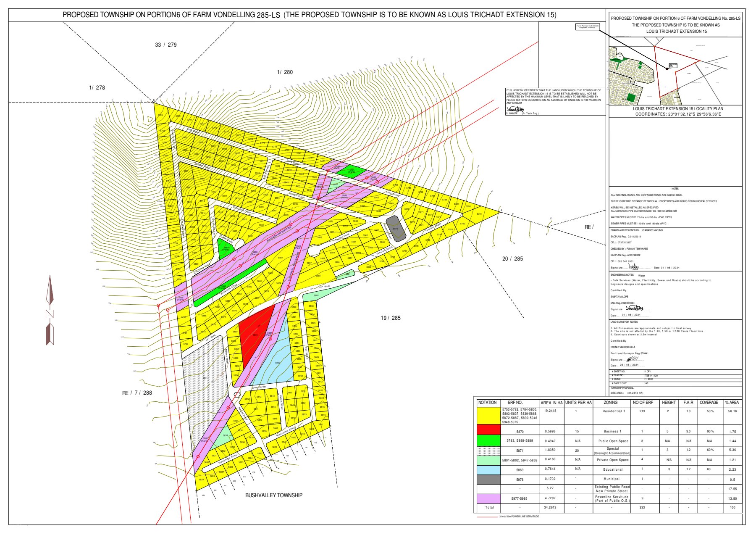The height and width of the screenshot is (535, 756).
Task: Select the main drawing title at the top
Action: [309, 15]
